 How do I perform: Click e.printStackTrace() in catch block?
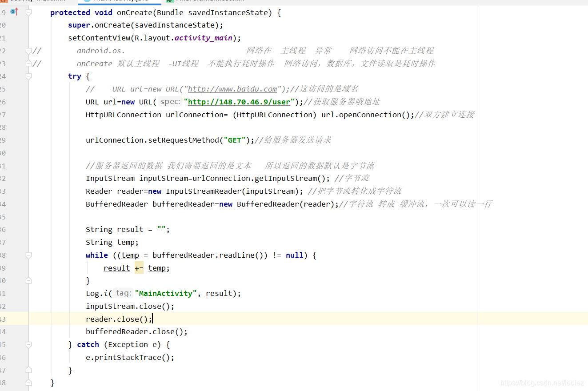click(x=130, y=358)
